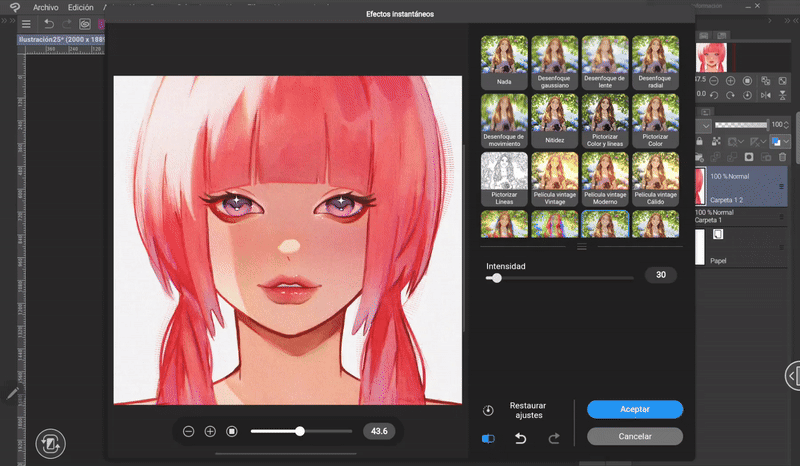Click the fit-to-view icon below preview
The image size is (800, 466).
(x=232, y=431)
